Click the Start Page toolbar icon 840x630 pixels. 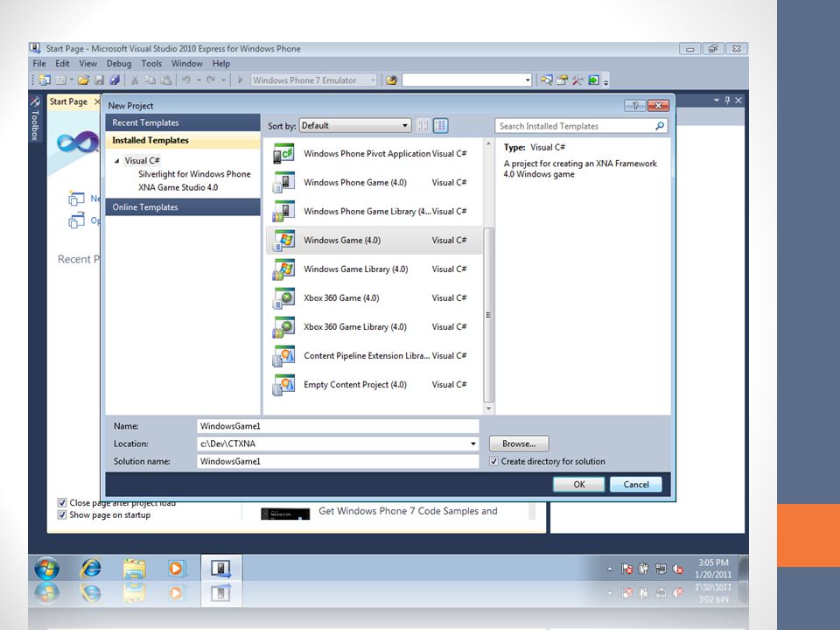593,80
